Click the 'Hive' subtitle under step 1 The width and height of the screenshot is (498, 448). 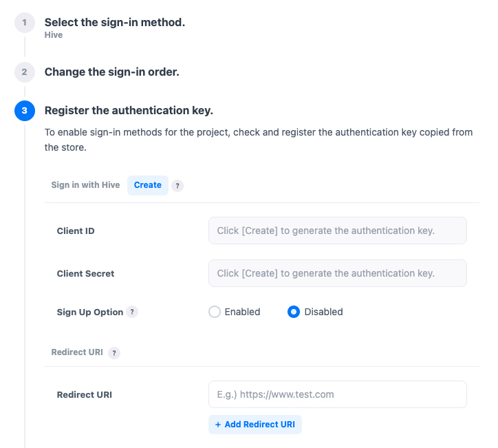tap(54, 35)
